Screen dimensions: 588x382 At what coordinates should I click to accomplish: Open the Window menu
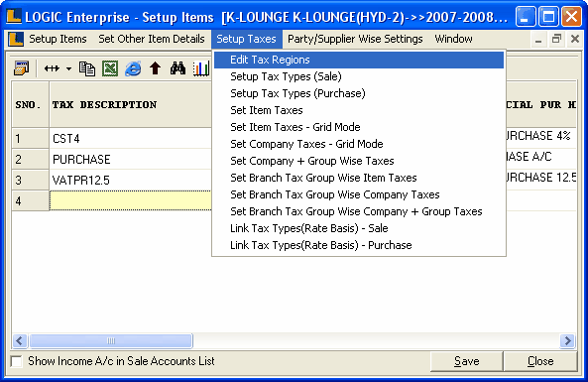point(453,39)
